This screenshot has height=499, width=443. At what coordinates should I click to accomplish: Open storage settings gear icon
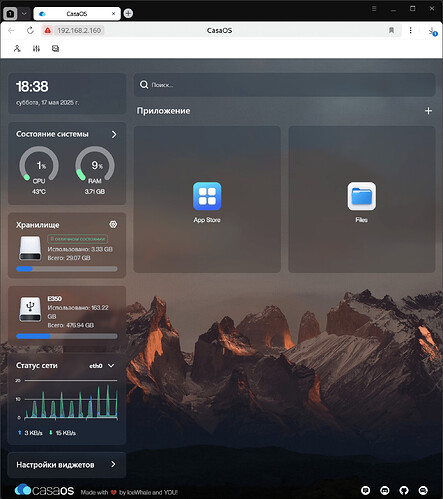point(113,224)
